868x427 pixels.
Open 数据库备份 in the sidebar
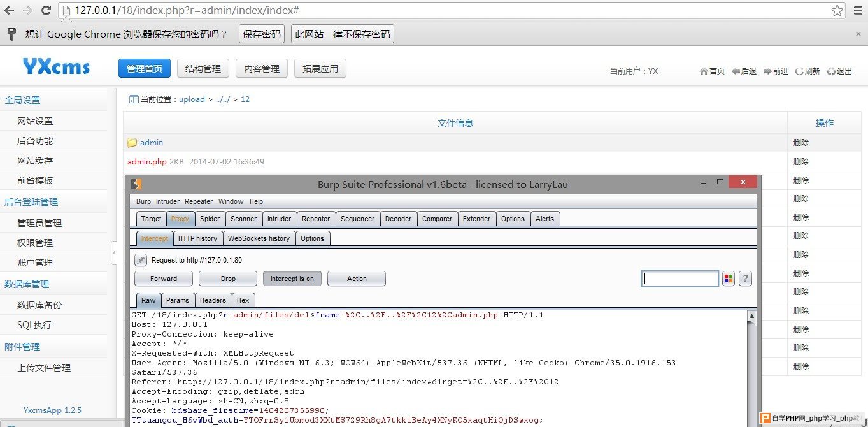39,305
